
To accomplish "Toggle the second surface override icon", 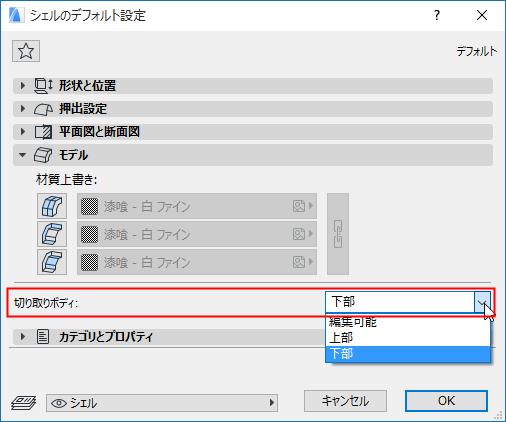I will (x=52, y=234).
